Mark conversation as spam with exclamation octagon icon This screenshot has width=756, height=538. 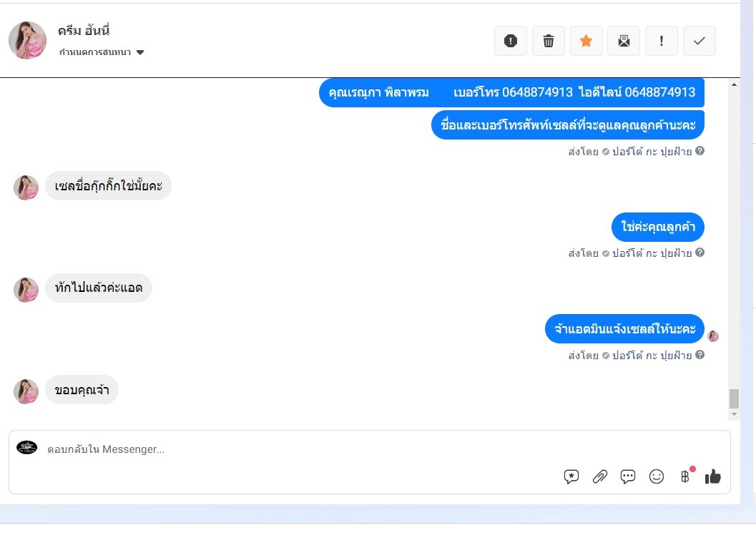click(x=511, y=41)
